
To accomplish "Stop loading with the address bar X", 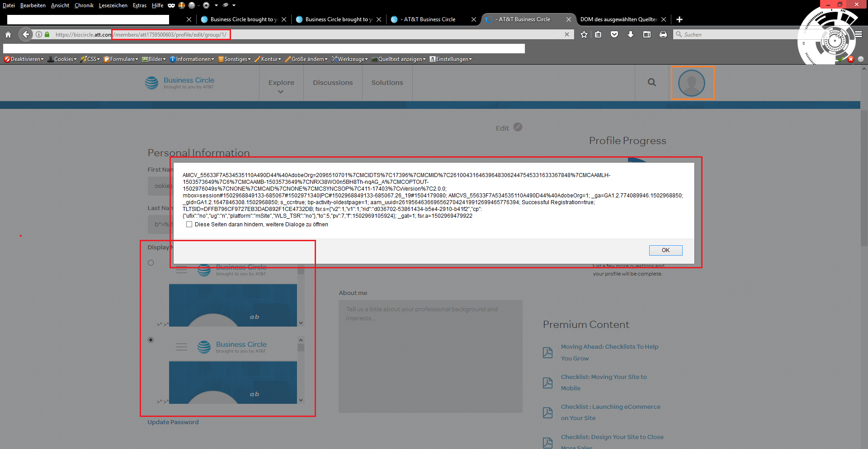I will [567, 34].
